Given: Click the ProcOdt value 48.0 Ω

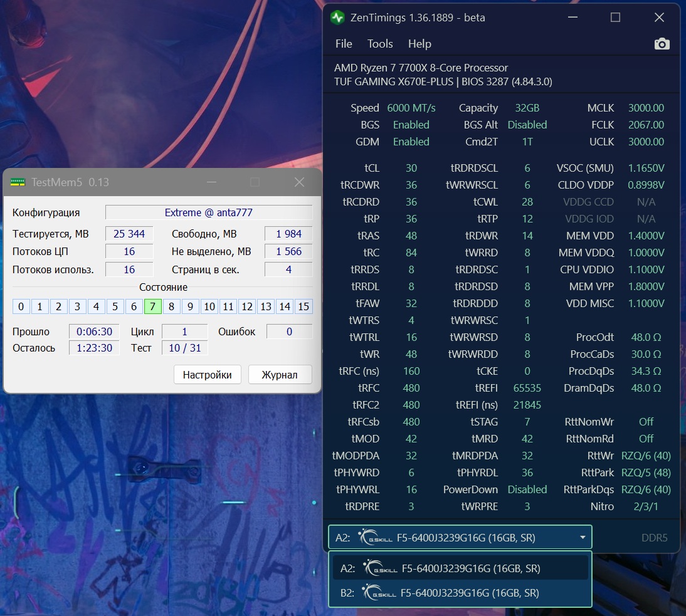Looking at the screenshot, I should [x=646, y=337].
